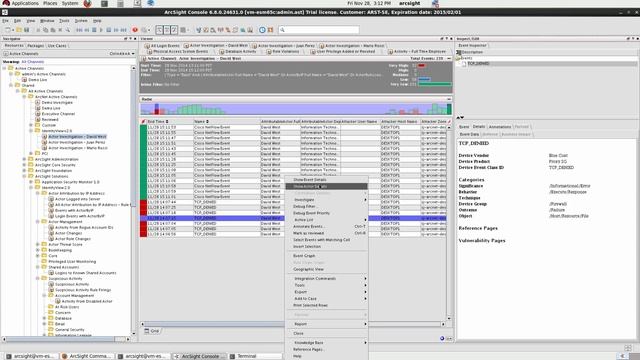Click the Firefox icon in the top panel
Viewport: 640px width, 360px height.
pyautogui.click(x=87, y=4)
